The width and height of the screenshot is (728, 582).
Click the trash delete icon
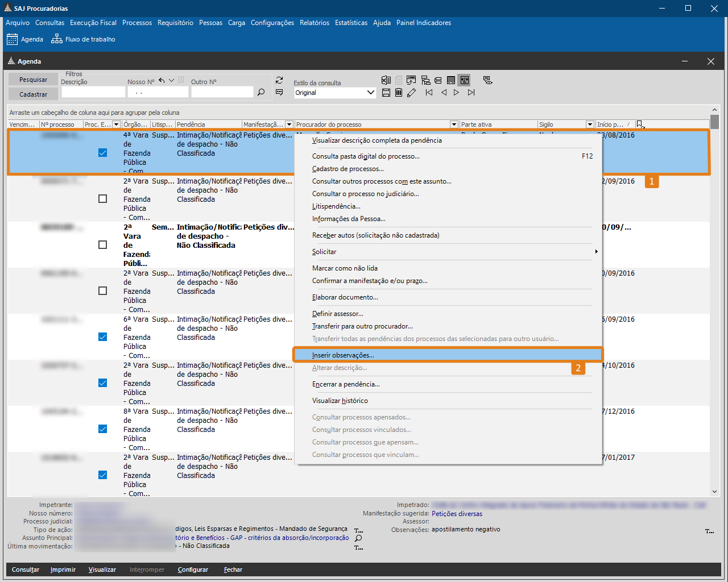tap(399, 92)
